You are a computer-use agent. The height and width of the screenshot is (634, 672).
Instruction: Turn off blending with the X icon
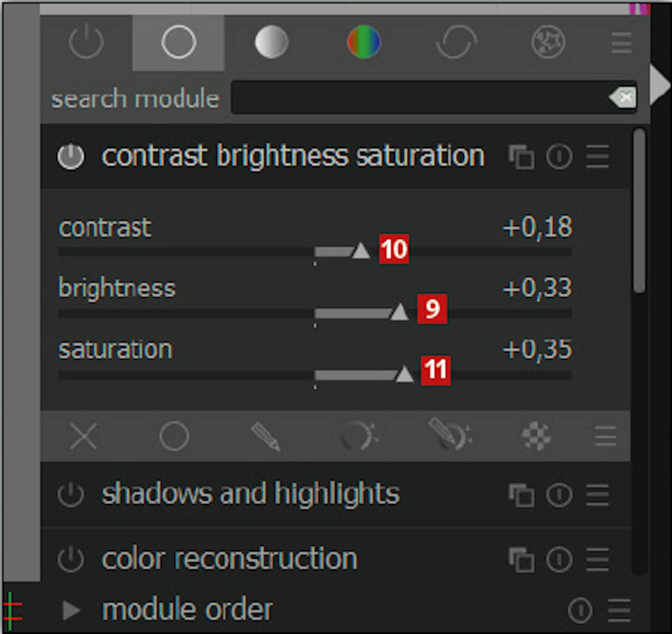coord(84,436)
